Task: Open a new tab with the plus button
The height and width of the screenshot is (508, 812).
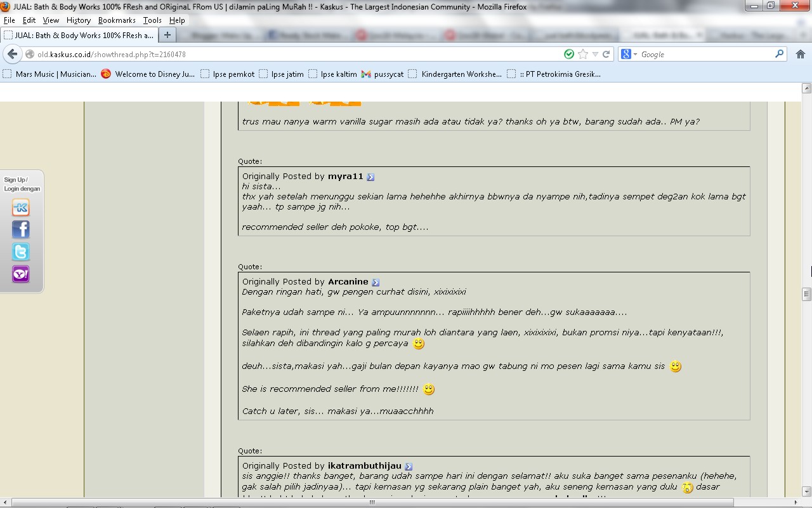Action: coord(167,35)
